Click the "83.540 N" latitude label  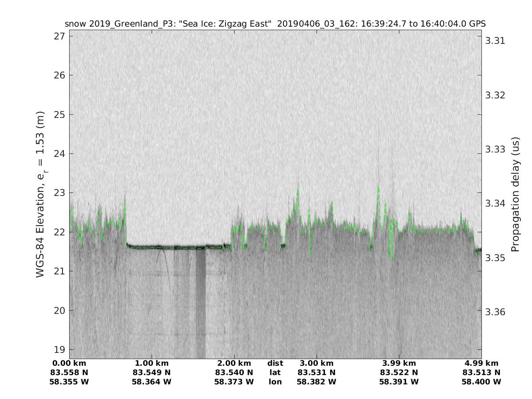[234, 372]
